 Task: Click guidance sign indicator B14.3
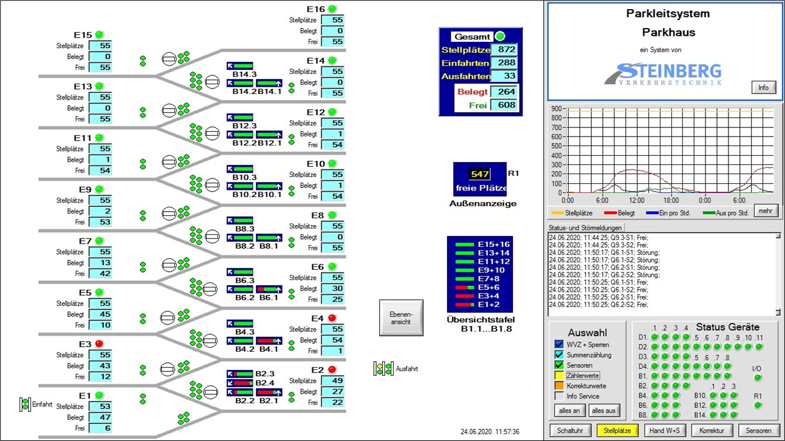pos(240,66)
